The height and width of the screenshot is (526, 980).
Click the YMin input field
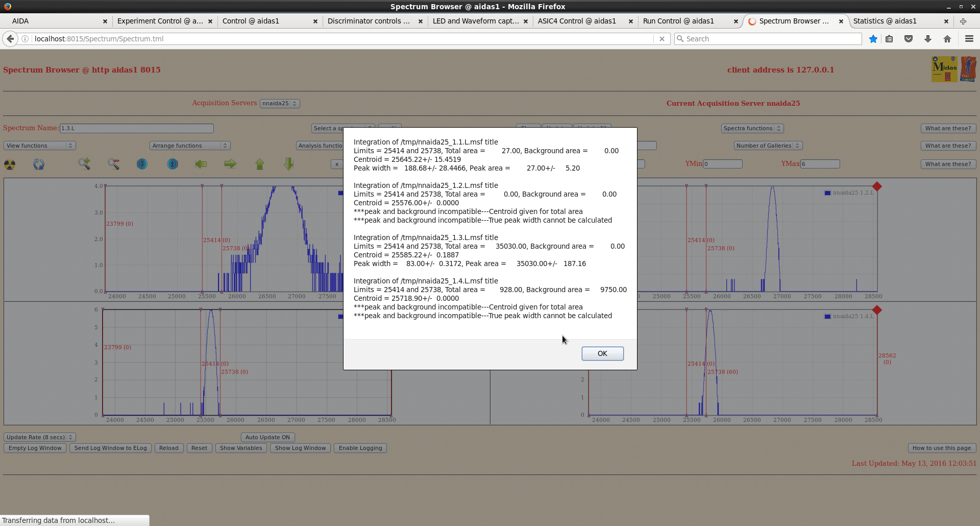pyautogui.click(x=723, y=164)
